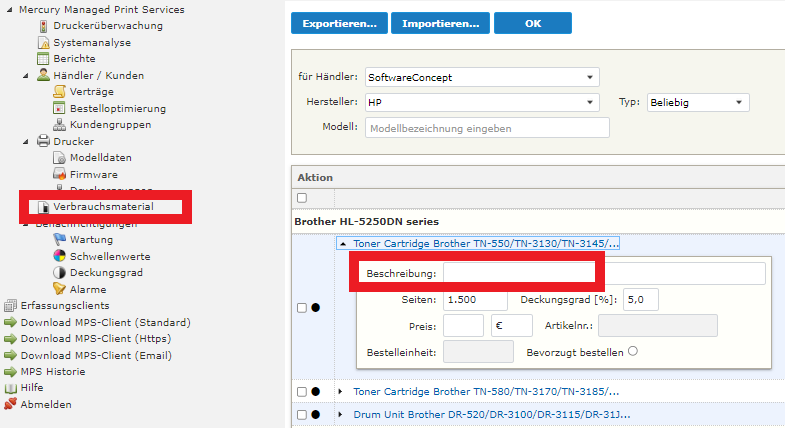Select the Bevorzugt bestellen radio button
785x428 pixels.
pyautogui.click(x=632, y=351)
